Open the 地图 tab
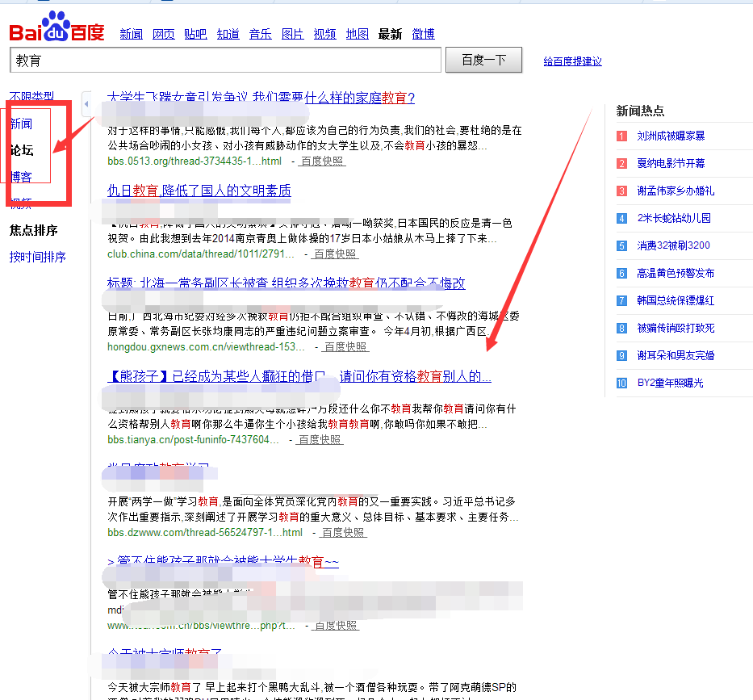The image size is (753, 700). (358, 34)
